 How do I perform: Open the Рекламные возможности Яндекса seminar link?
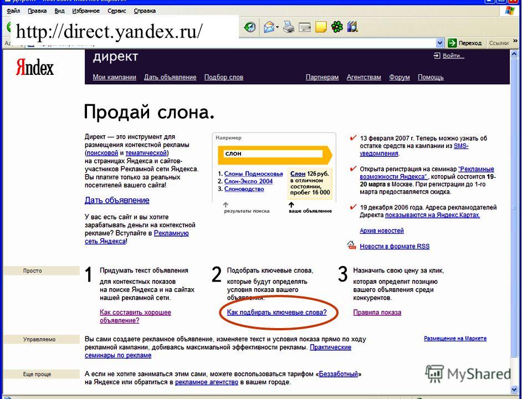[x=427, y=173]
